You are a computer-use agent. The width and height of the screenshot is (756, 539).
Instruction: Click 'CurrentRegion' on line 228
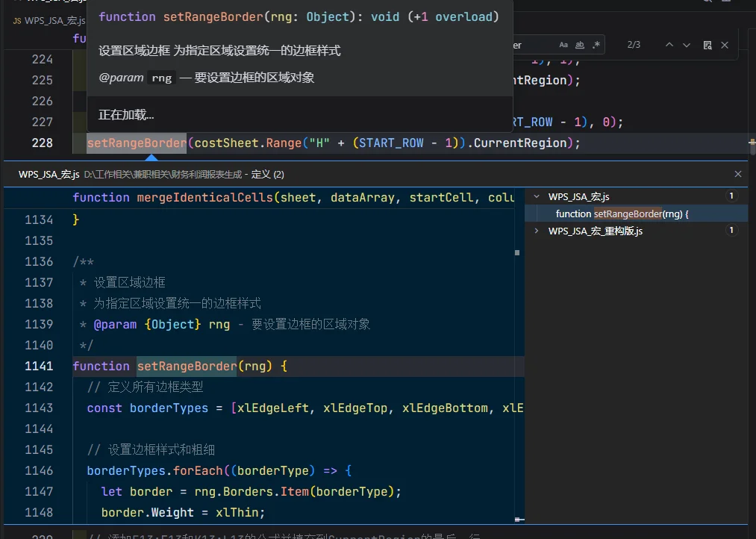[x=520, y=143]
